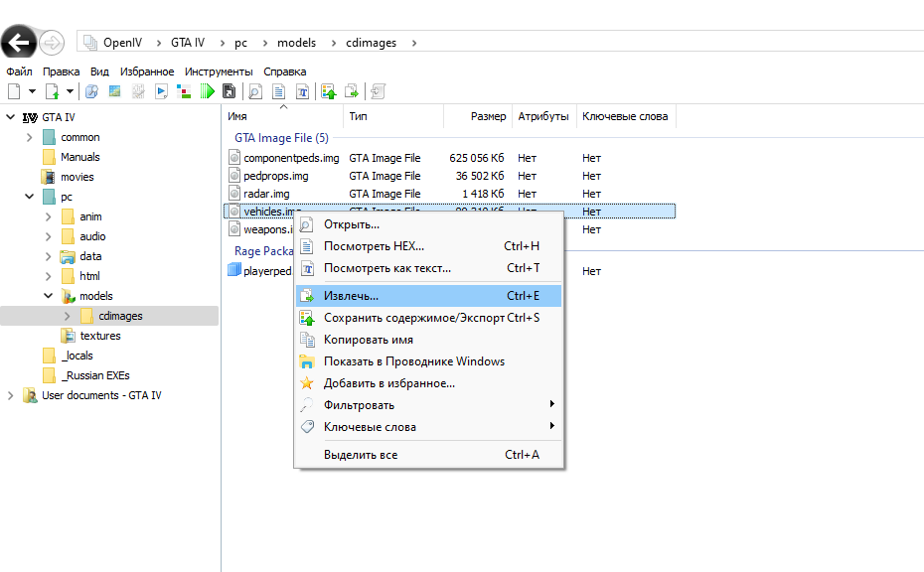This screenshot has height=572, width=924.
Task: Click the back navigation arrow button
Action: pos(19,43)
